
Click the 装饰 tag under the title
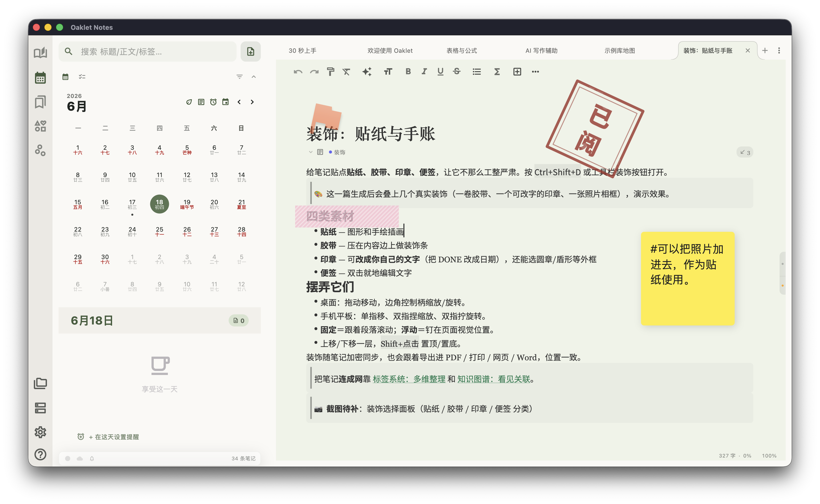click(337, 152)
